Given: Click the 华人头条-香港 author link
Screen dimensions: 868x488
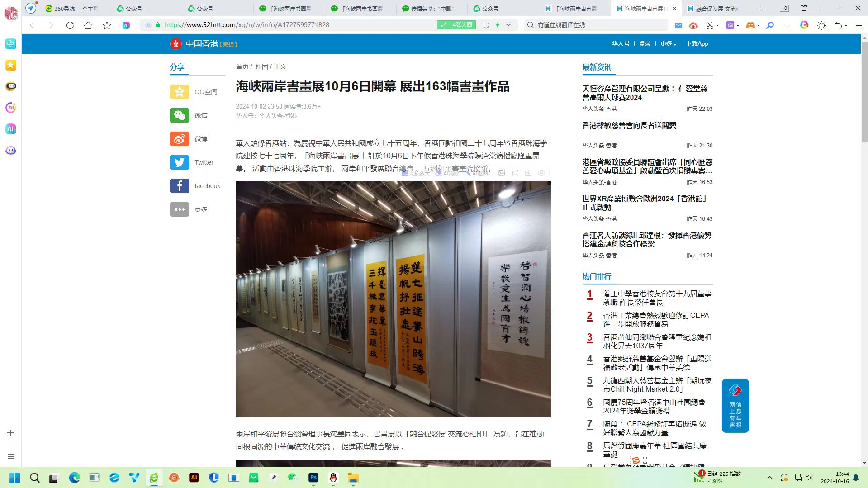Looking at the screenshot, I should [x=278, y=116].
